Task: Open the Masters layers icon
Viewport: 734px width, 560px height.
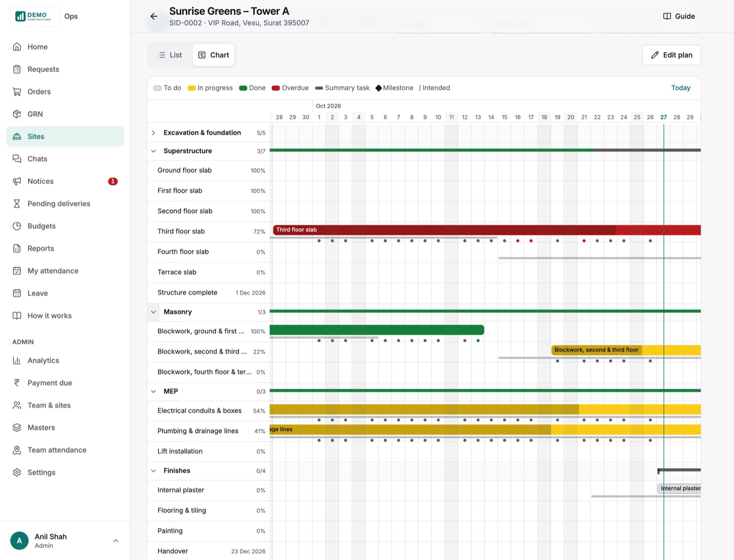Action: [x=17, y=428]
